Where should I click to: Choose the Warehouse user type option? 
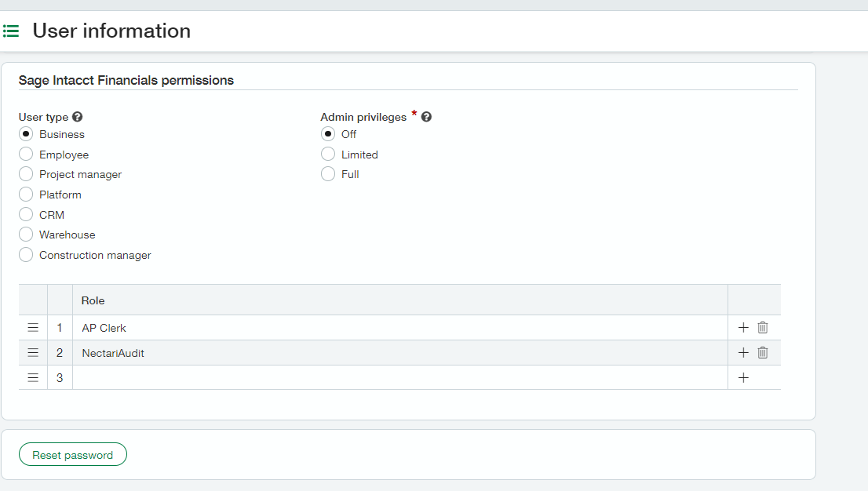26,235
